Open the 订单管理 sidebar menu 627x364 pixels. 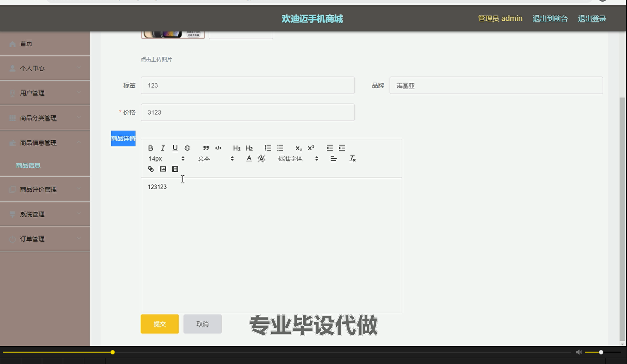[x=32, y=239]
